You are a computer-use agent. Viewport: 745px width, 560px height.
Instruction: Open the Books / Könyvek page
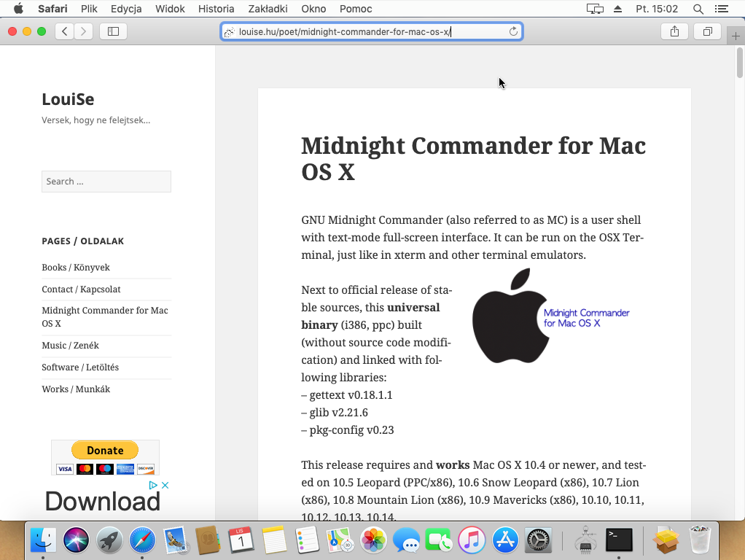76,267
